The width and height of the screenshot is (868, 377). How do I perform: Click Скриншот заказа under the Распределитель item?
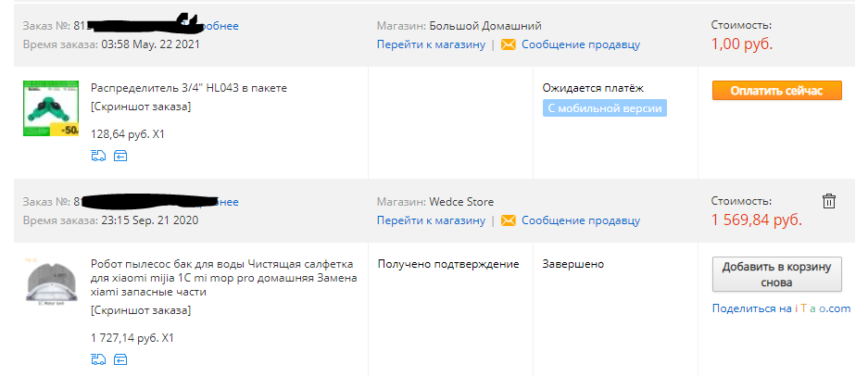pyautogui.click(x=141, y=107)
